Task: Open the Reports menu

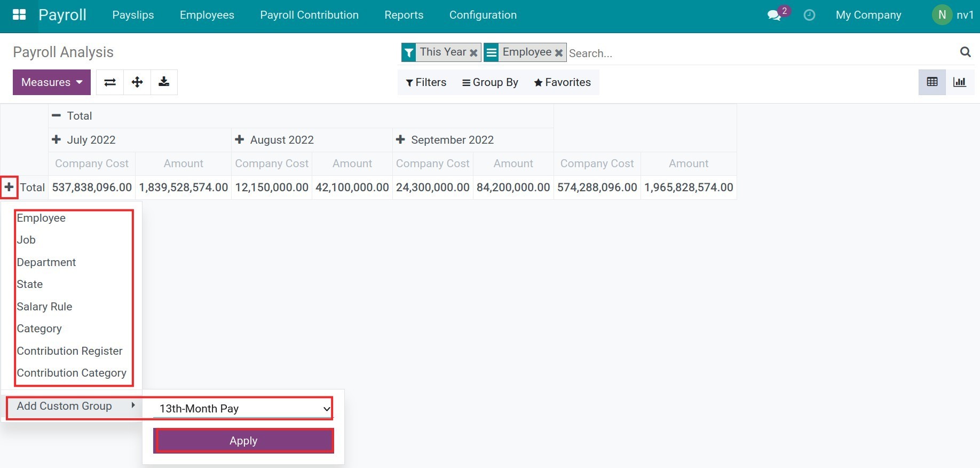Action: 404,15
